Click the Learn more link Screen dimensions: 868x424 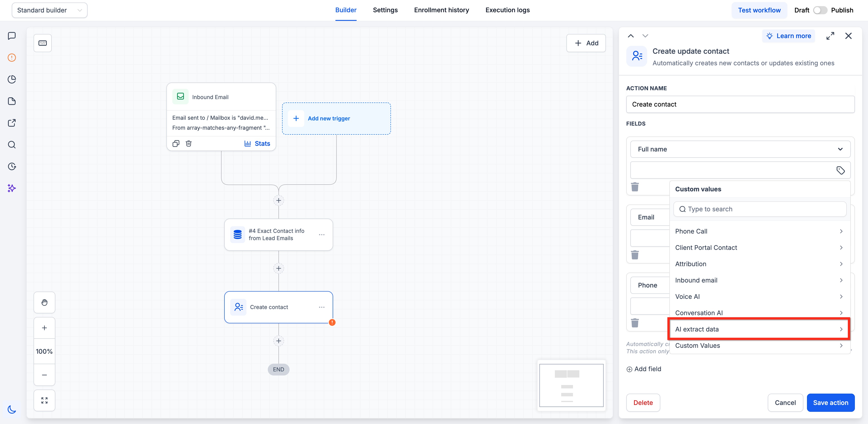(788, 36)
